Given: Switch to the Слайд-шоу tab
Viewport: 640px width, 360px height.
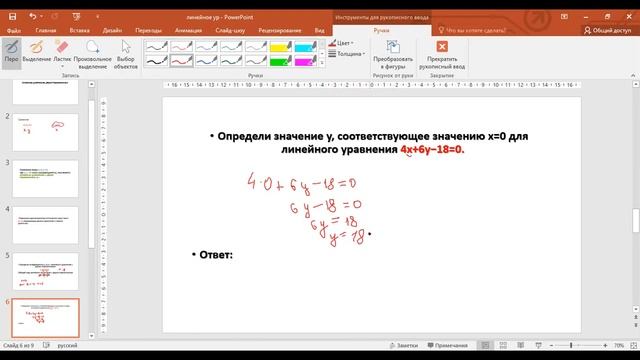Looking at the screenshot, I should tap(230, 31).
